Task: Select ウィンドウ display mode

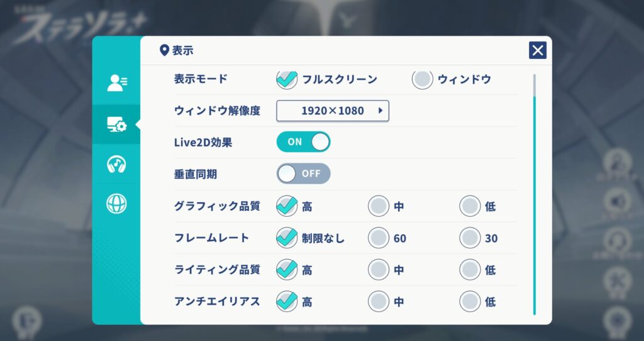Action: pyautogui.click(x=423, y=79)
